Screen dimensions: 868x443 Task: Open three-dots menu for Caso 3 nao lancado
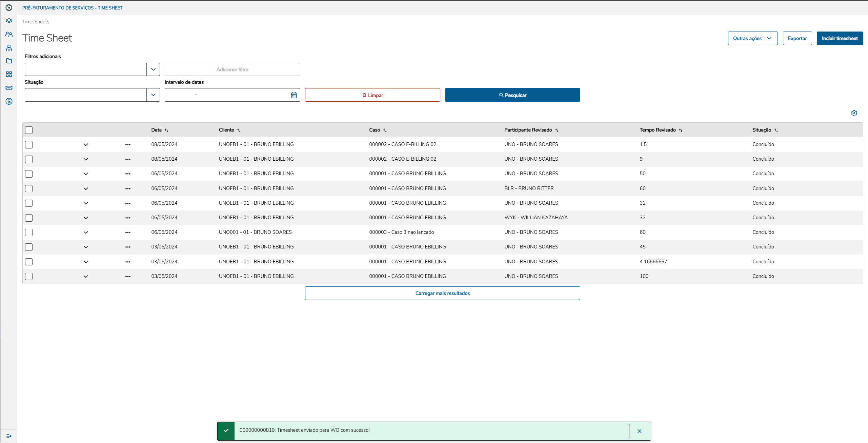(x=128, y=233)
